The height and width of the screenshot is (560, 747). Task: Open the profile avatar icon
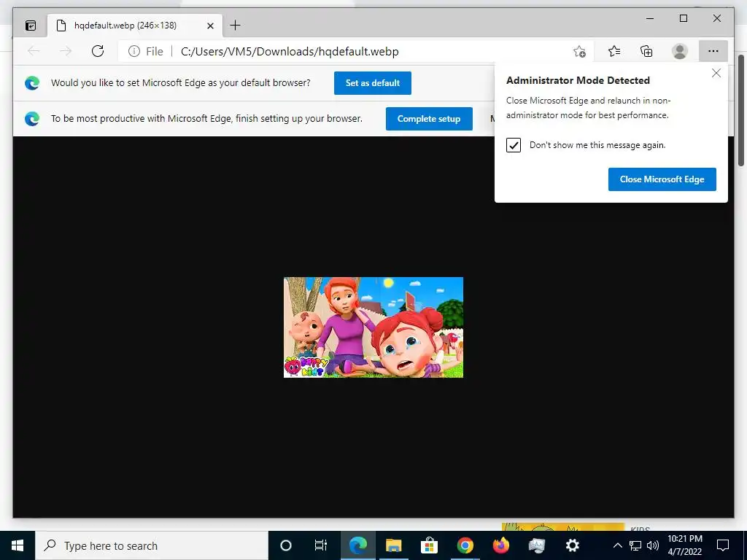[x=680, y=51]
